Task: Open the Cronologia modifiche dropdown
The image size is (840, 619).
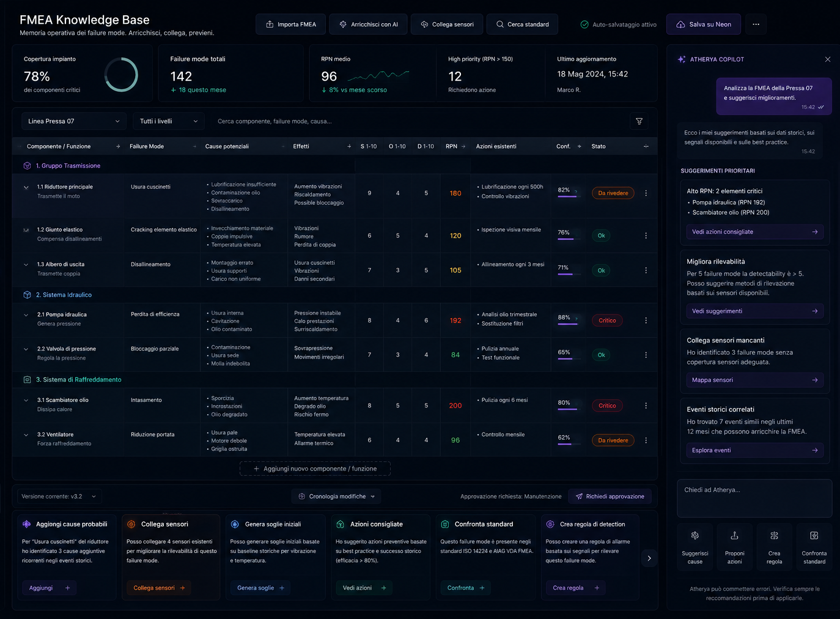Action: 336,496
